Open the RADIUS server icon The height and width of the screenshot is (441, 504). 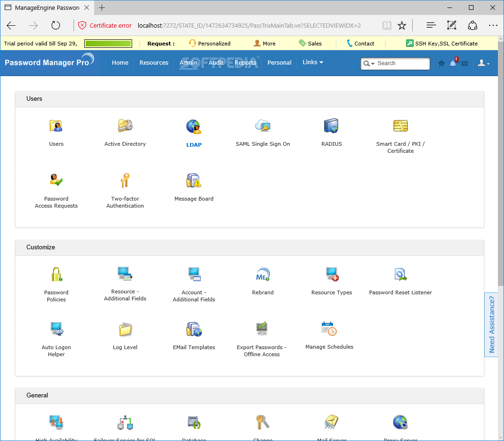pos(331,126)
